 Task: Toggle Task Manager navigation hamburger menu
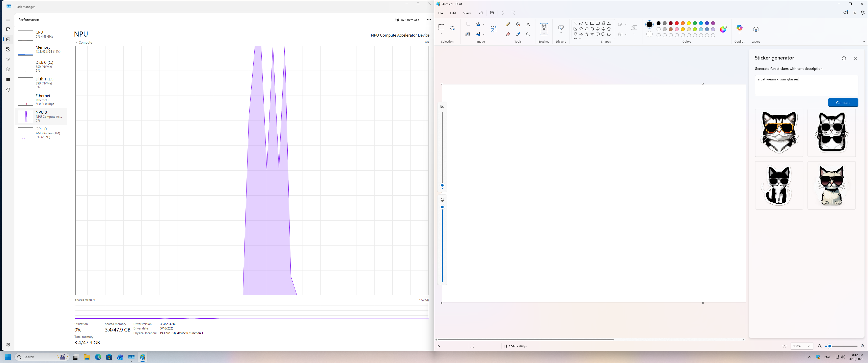[8, 19]
